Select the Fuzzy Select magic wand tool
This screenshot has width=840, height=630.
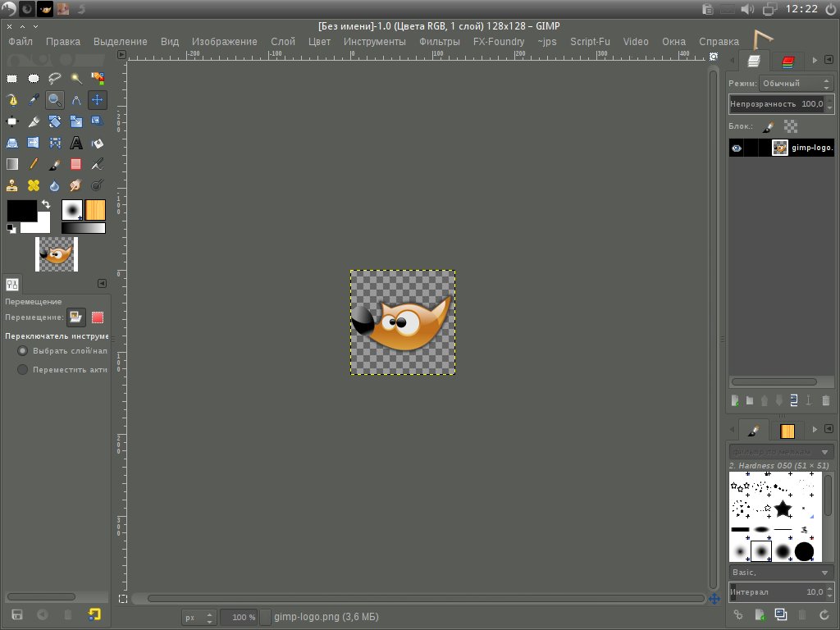tap(76, 79)
